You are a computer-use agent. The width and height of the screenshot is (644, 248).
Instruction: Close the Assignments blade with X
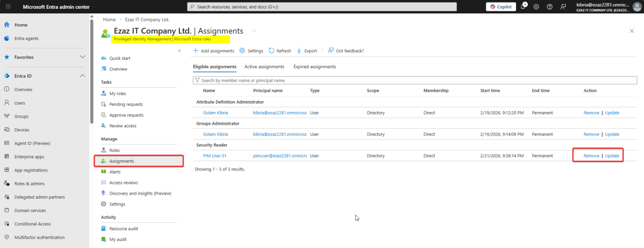(x=632, y=31)
